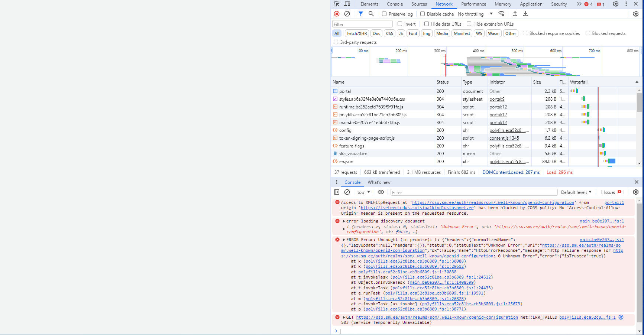Switch to the Elements tab

click(369, 4)
